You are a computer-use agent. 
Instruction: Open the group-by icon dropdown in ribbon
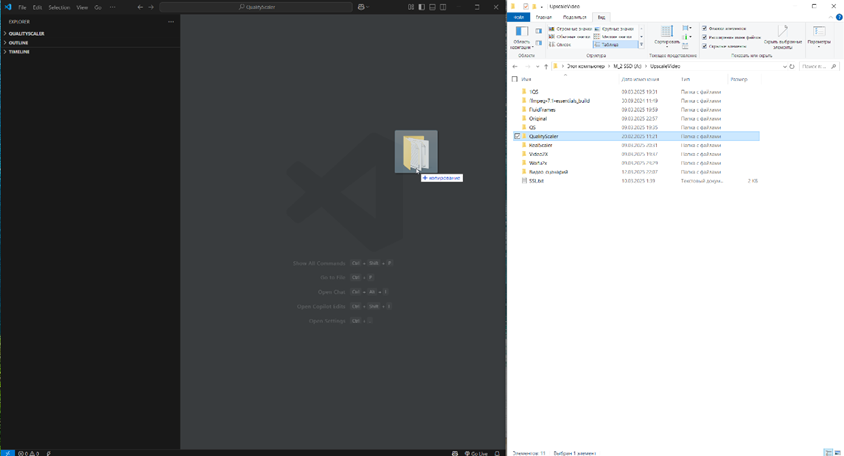tap(687, 28)
